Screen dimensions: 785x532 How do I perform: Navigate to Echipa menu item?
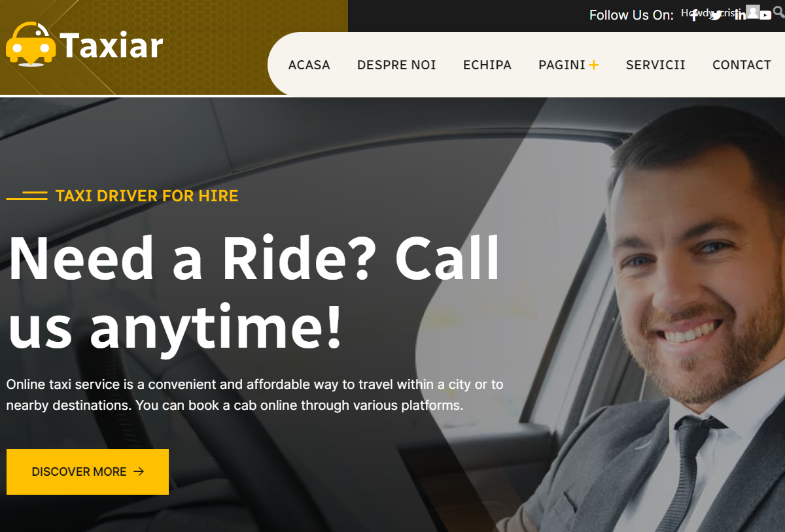pyautogui.click(x=487, y=65)
